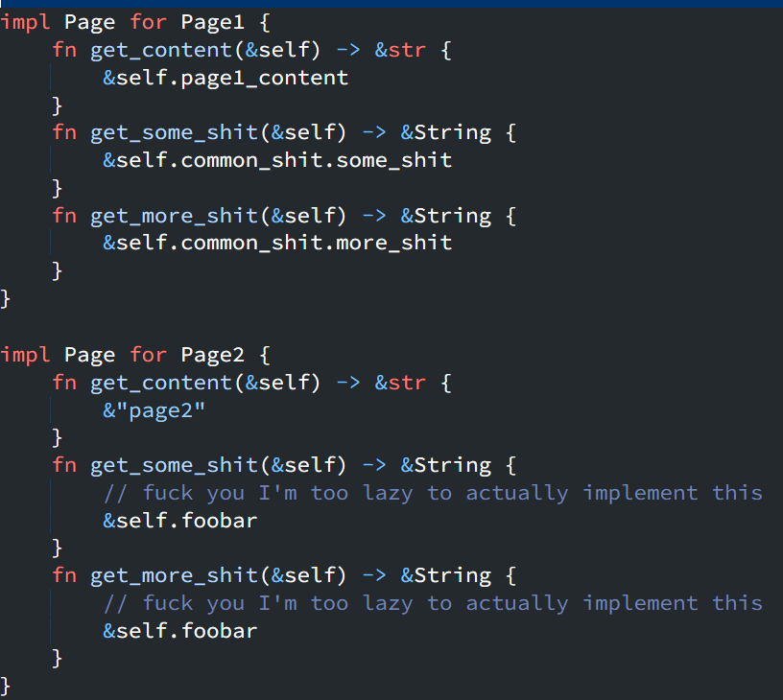This screenshot has width=783, height=700.
Task: Click the "page2" string literal
Action: (160, 411)
